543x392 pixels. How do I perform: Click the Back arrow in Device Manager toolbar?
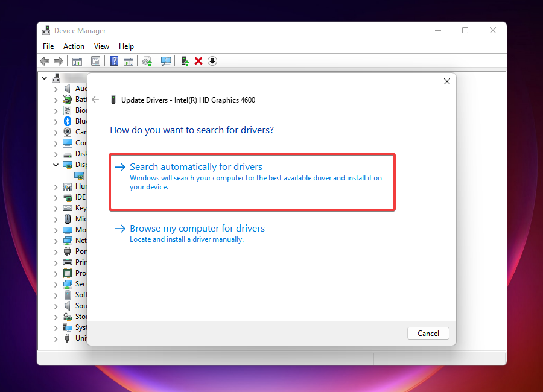45,62
